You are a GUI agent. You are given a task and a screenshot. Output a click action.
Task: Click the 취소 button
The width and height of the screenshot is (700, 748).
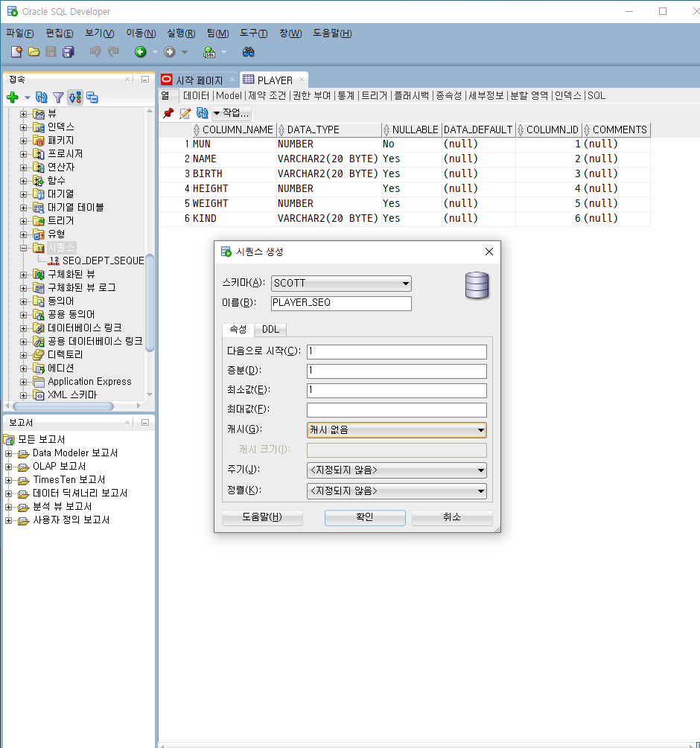point(452,517)
